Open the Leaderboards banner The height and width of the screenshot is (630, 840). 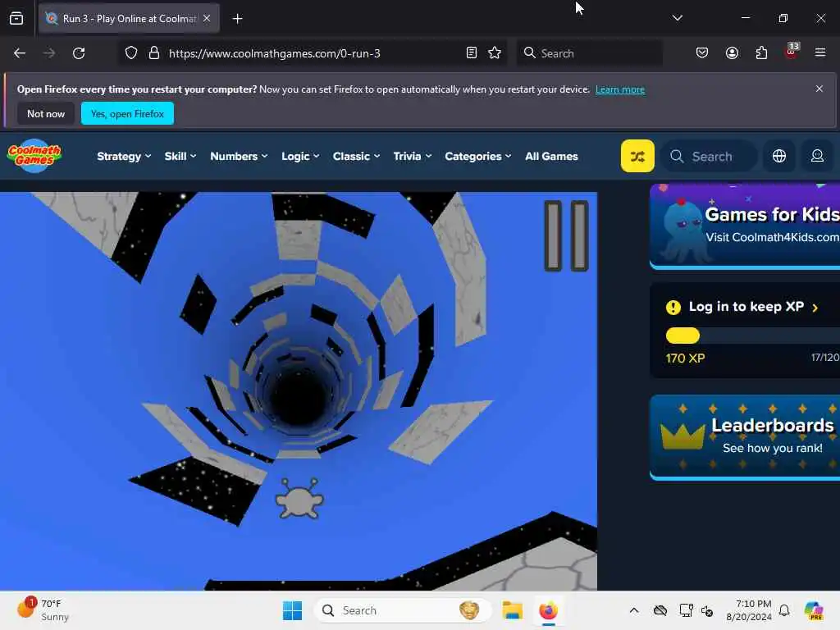coord(745,437)
